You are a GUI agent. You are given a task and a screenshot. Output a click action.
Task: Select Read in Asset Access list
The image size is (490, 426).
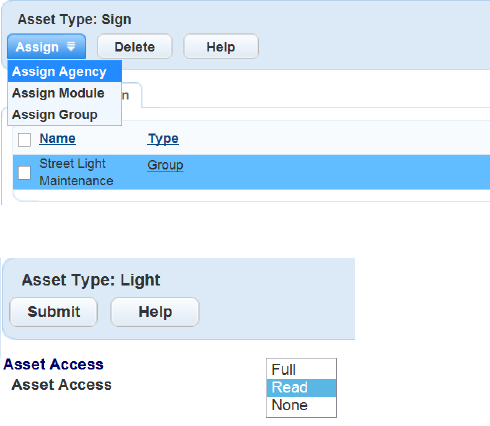tap(301, 388)
